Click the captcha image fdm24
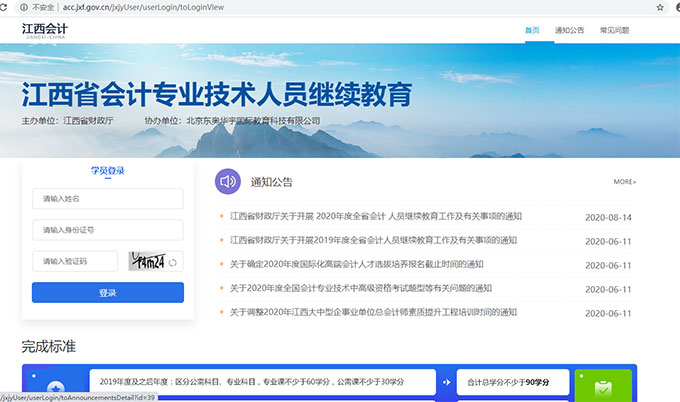This screenshot has width=680, height=402. point(146,261)
